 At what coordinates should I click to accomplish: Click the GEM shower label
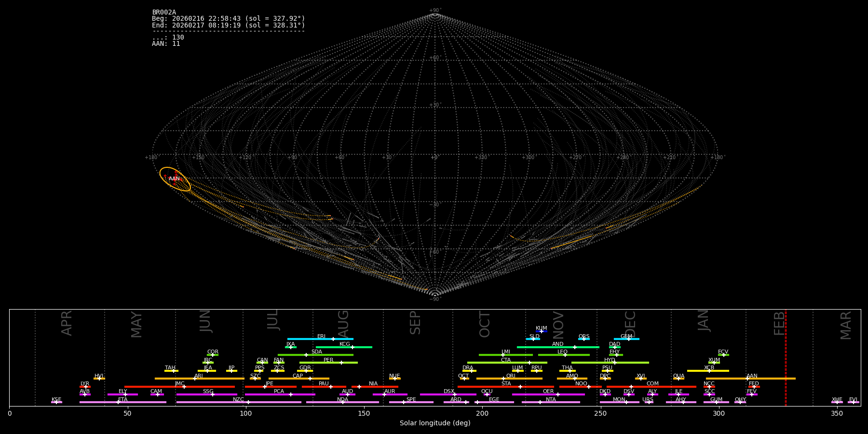[626, 337]
